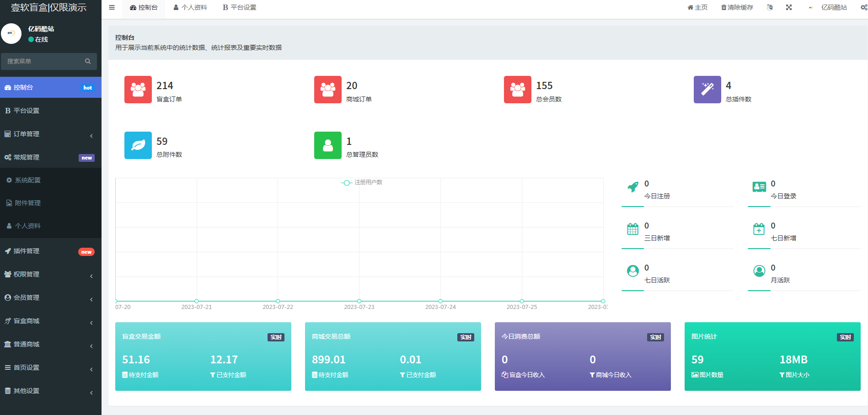The height and width of the screenshot is (415, 868).
Task: Click the fullscreen expand icon
Action: click(789, 7)
